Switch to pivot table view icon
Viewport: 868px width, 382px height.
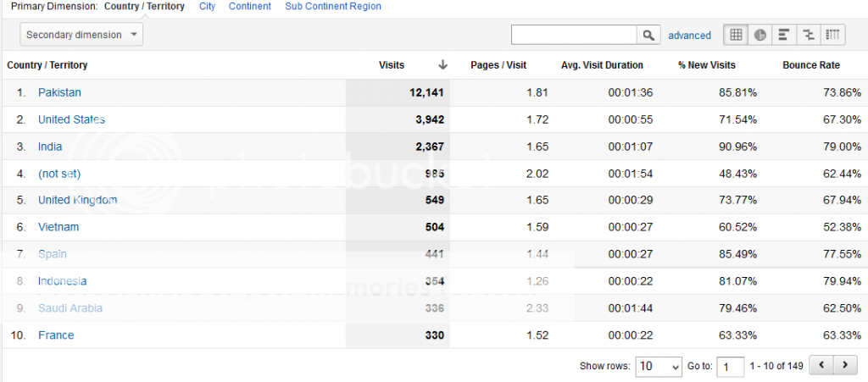click(832, 35)
